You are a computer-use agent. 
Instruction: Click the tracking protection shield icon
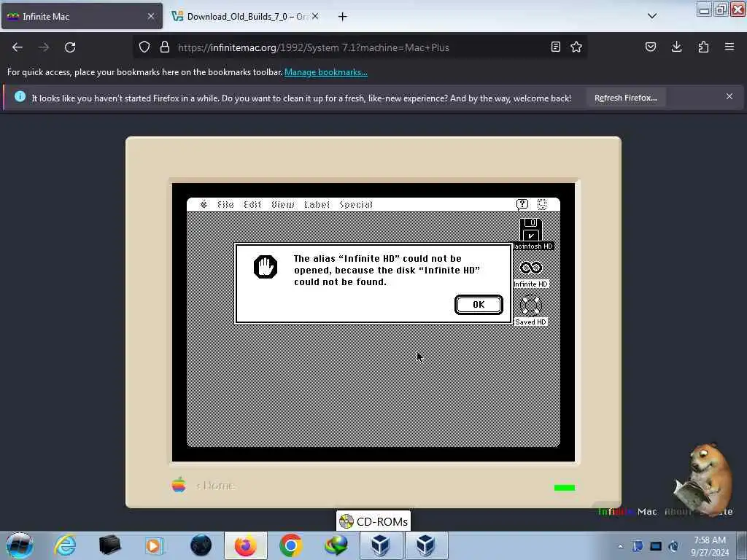(144, 47)
